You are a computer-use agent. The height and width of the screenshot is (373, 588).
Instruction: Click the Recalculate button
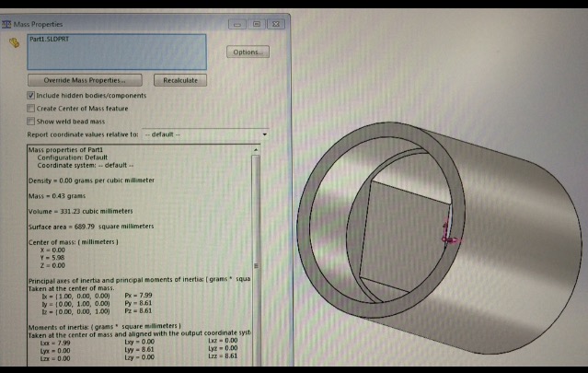[180, 80]
